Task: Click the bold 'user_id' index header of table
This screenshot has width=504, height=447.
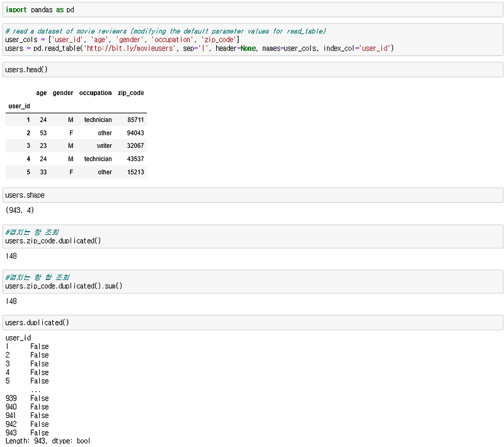Action: 20,106
